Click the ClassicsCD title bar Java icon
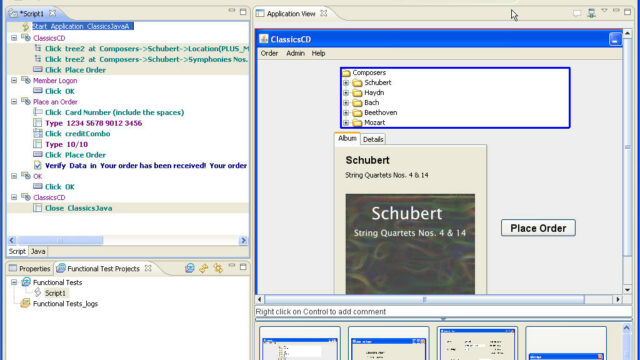 264,39
